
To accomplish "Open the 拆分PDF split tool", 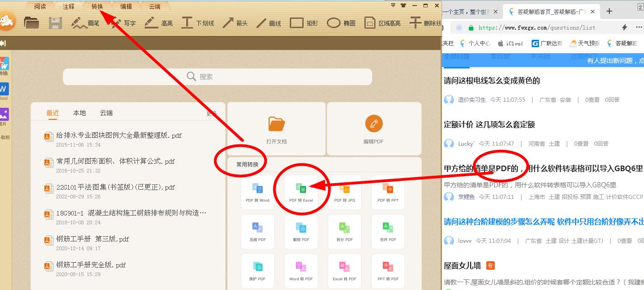I will click(x=344, y=231).
